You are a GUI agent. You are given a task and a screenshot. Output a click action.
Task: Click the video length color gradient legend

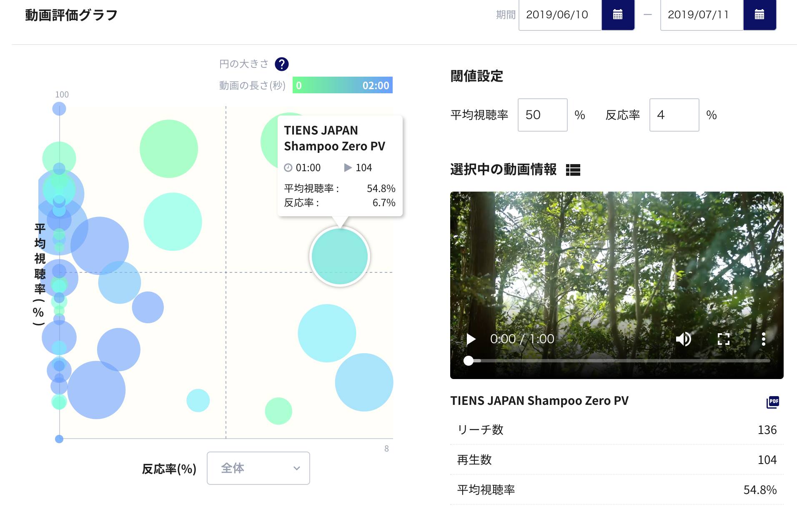[x=343, y=85]
